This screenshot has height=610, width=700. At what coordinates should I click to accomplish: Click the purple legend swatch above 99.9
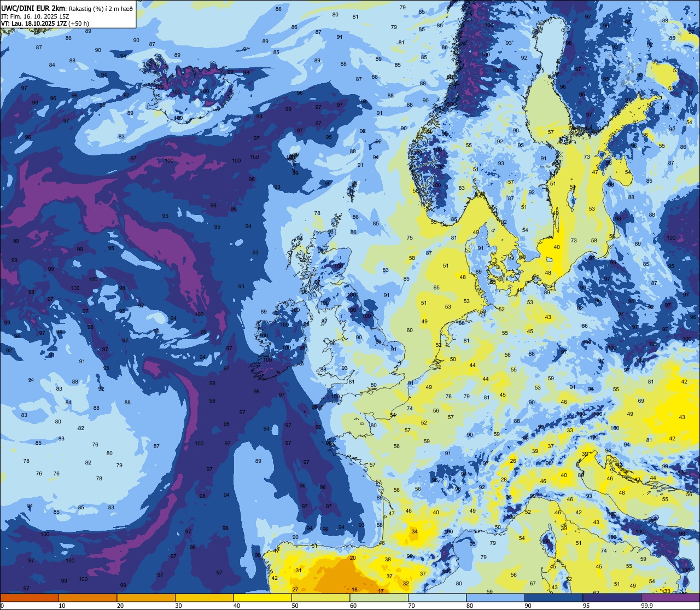(x=670, y=597)
